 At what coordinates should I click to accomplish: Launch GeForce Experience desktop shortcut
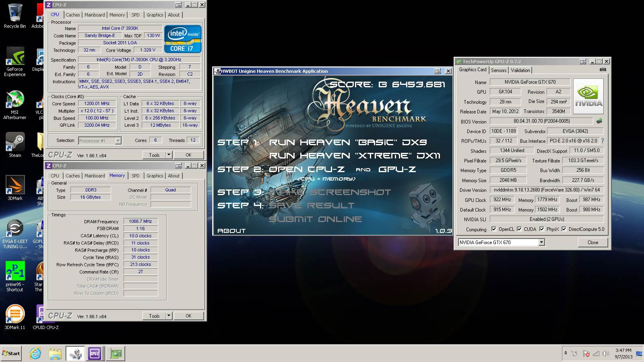coord(15,62)
